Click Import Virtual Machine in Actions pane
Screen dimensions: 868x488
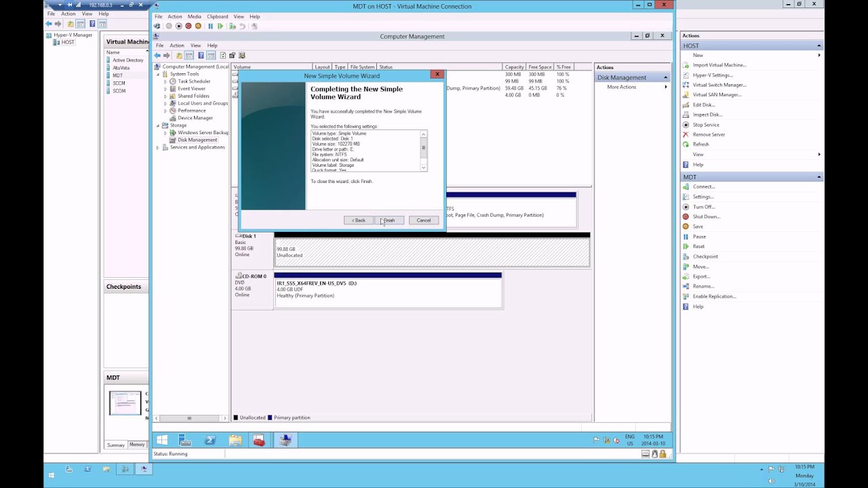click(x=719, y=65)
